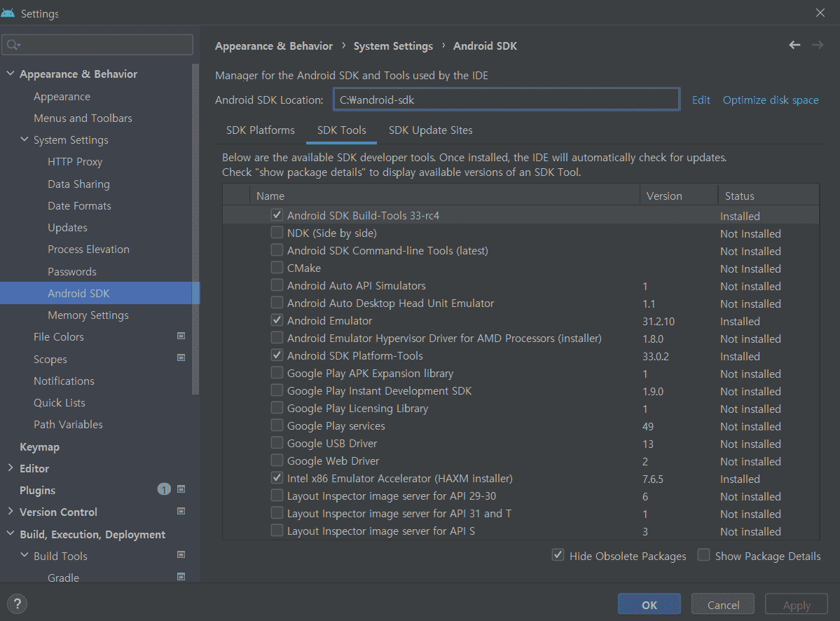Click the Android SDK Location field
840x621 pixels.
point(507,100)
